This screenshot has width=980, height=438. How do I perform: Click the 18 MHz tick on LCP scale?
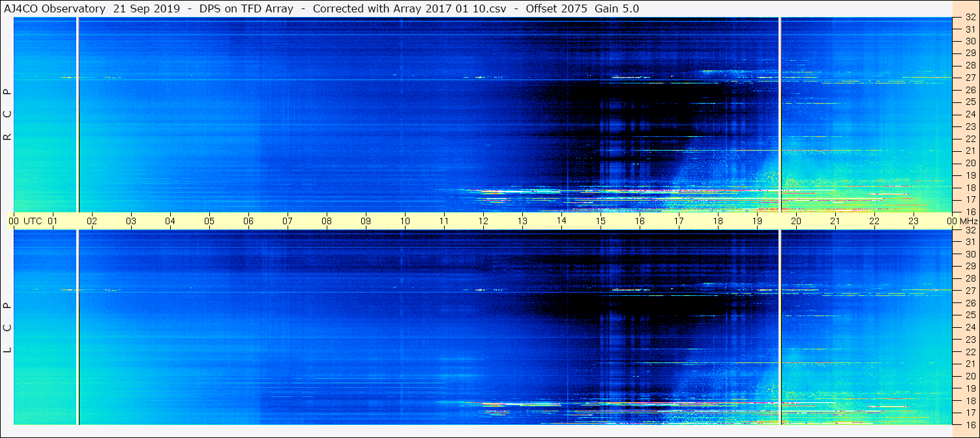pyautogui.click(x=970, y=400)
